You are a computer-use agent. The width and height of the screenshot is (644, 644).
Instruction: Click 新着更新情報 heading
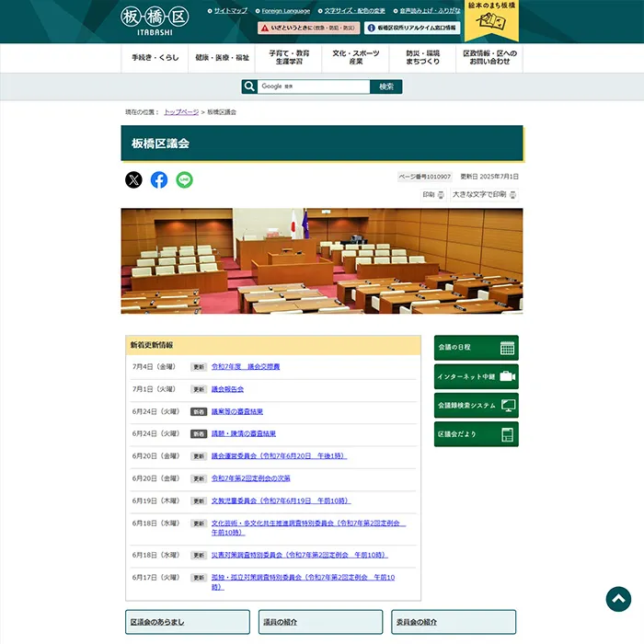tap(152, 345)
